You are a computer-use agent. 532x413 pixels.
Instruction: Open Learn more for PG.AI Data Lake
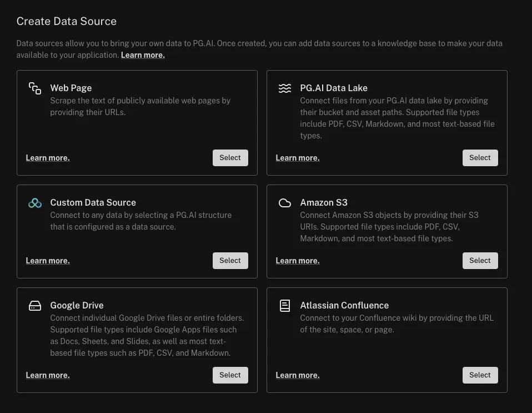pos(298,158)
